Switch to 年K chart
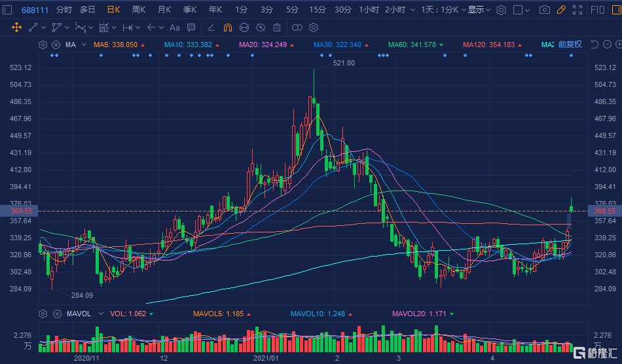The width and height of the screenshot is (622, 364). tap(215, 10)
